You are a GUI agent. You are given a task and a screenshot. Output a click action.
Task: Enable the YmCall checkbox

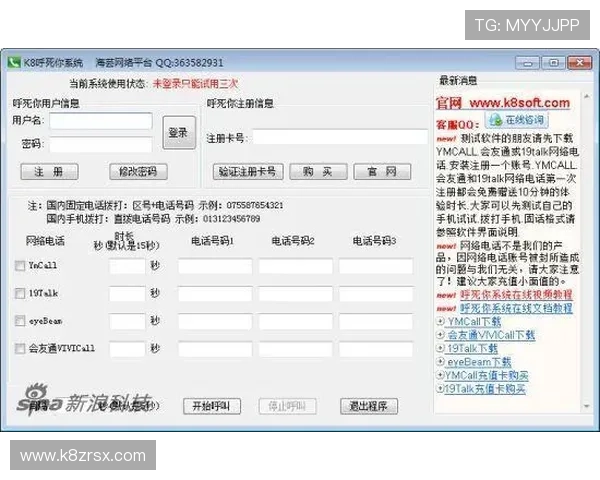(20, 266)
